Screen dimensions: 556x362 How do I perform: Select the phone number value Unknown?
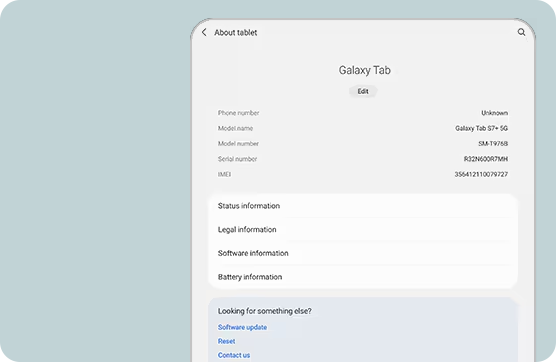click(x=494, y=113)
